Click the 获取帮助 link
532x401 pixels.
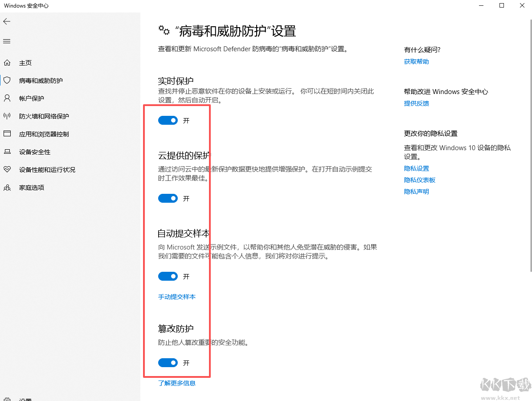point(416,61)
